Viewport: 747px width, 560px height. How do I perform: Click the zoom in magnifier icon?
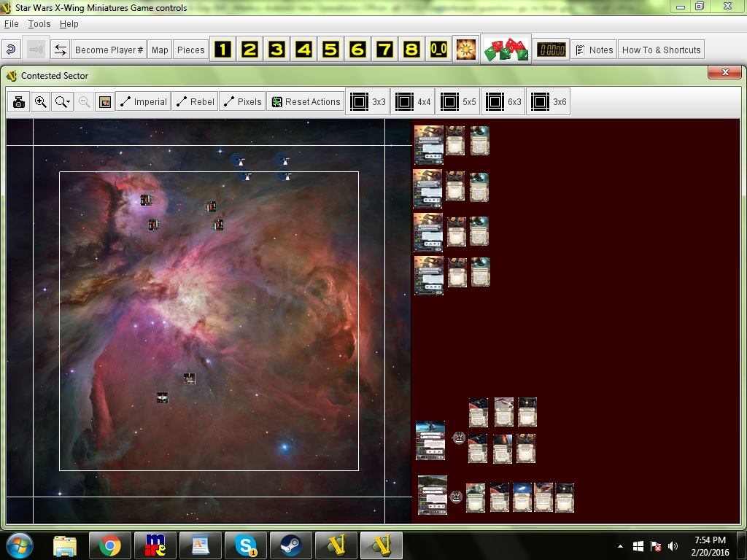[41, 102]
